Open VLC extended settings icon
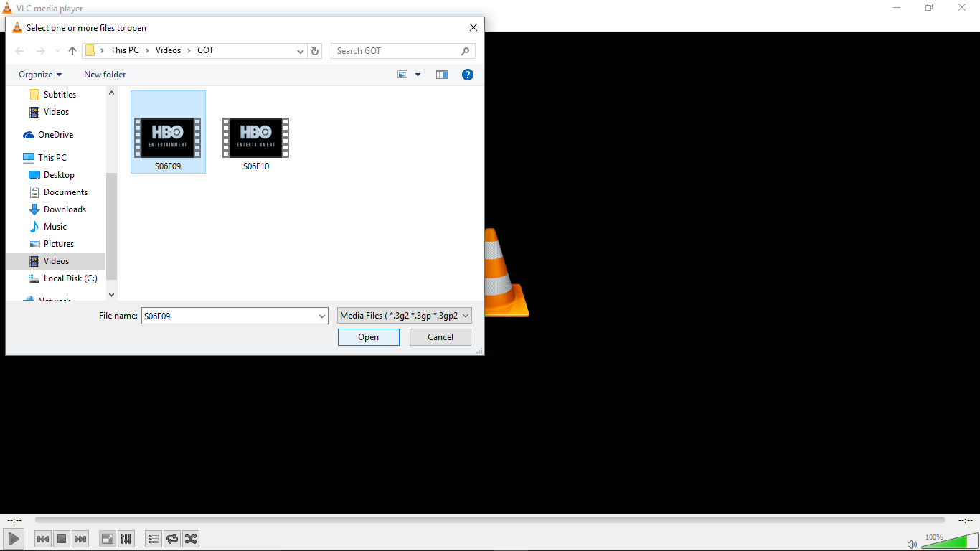Viewport: 980px width, 551px height. click(126, 539)
